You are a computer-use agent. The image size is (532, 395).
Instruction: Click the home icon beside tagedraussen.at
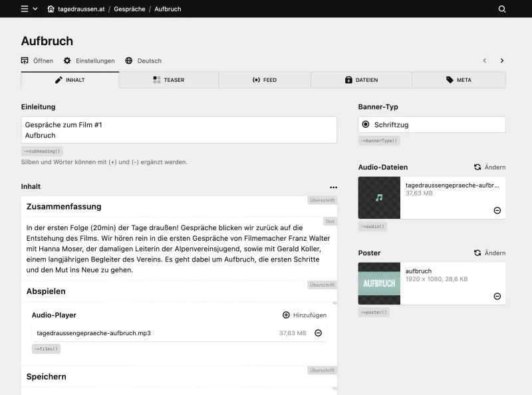point(51,9)
